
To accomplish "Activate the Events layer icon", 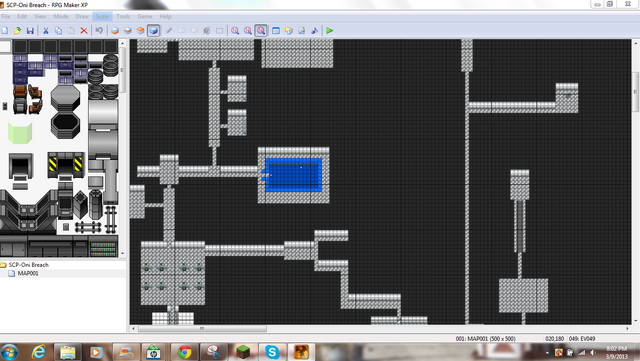I will coord(153,31).
